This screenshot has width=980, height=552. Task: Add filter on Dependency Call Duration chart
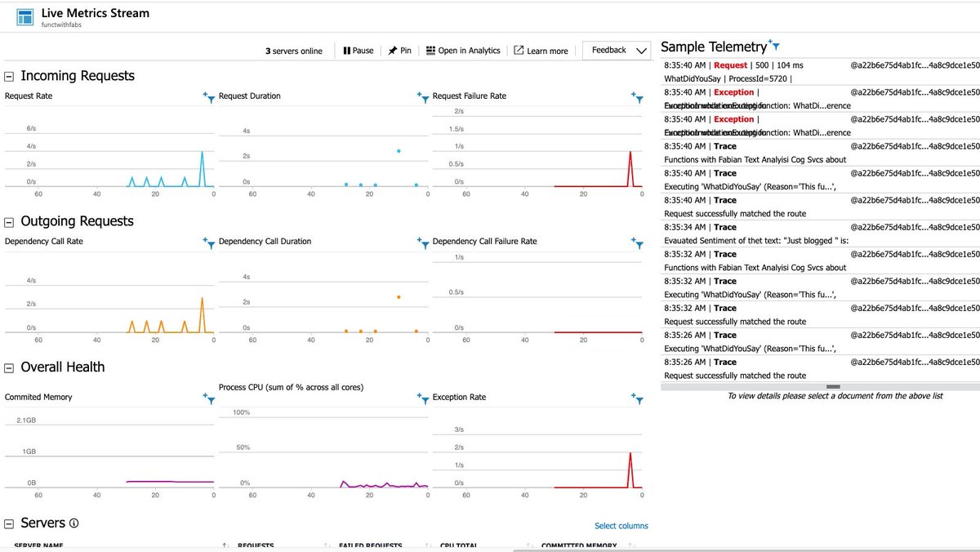(x=423, y=242)
